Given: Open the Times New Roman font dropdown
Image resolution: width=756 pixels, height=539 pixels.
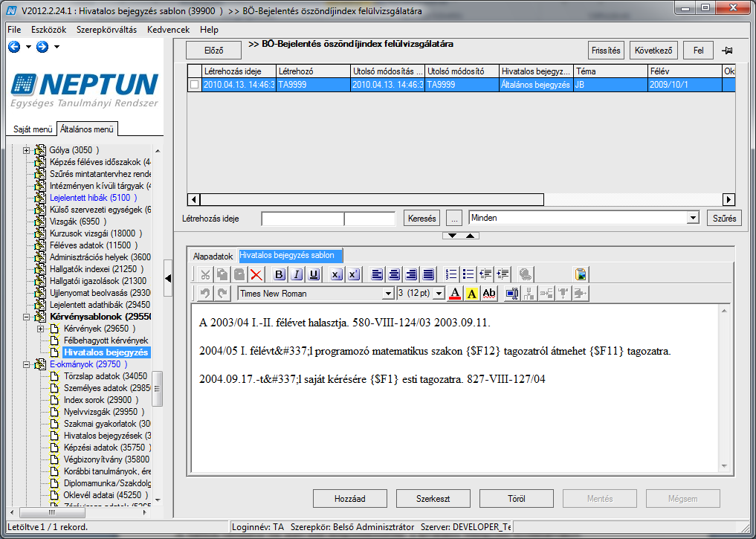Looking at the screenshot, I should 388,293.
